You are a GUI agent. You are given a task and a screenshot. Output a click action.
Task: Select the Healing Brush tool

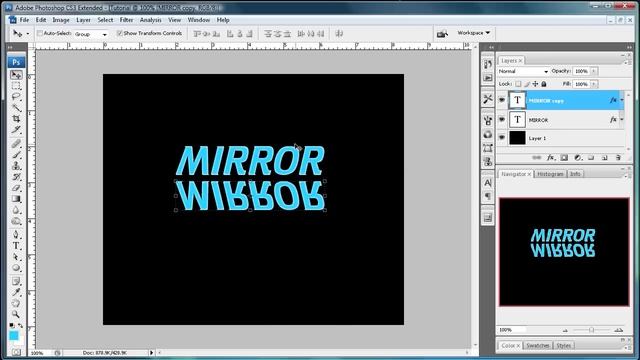tap(16, 143)
